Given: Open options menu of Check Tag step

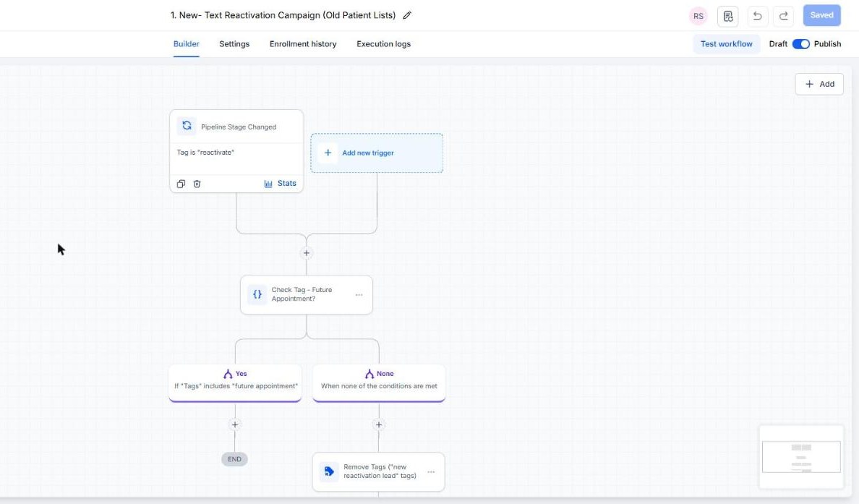Looking at the screenshot, I should click(x=359, y=295).
